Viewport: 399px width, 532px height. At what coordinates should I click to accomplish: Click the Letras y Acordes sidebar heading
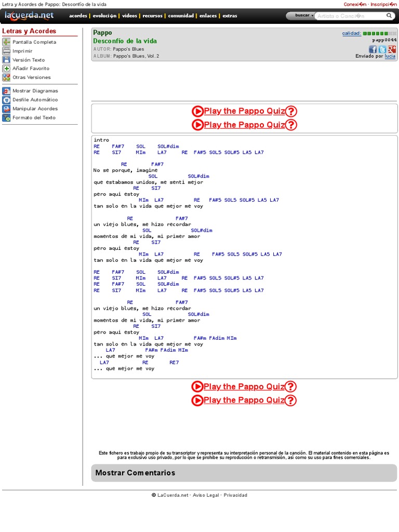click(x=29, y=31)
